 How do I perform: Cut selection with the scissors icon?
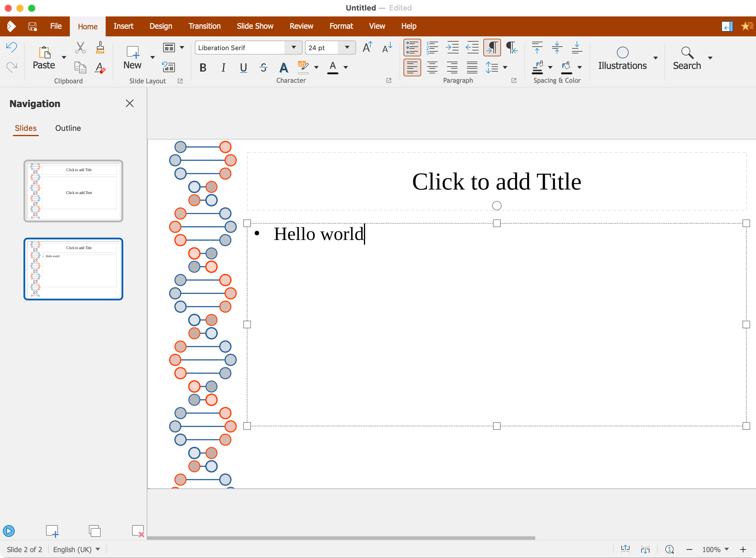tap(80, 47)
